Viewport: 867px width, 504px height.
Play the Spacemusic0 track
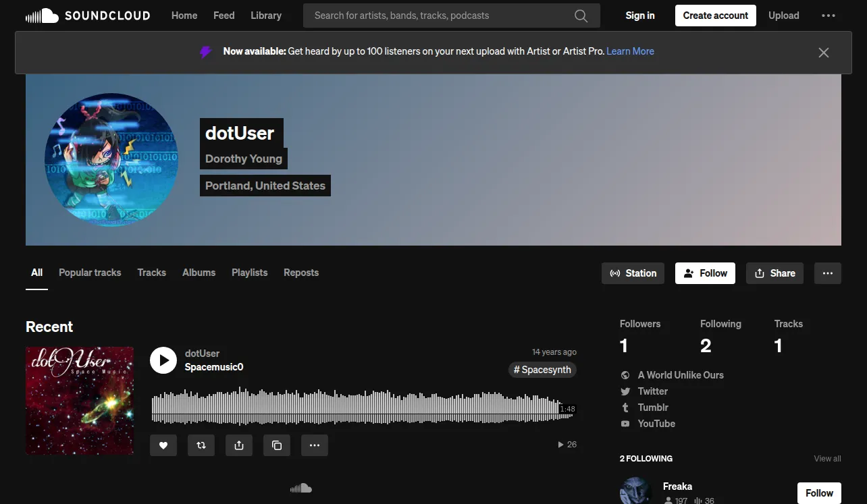[163, 360]
